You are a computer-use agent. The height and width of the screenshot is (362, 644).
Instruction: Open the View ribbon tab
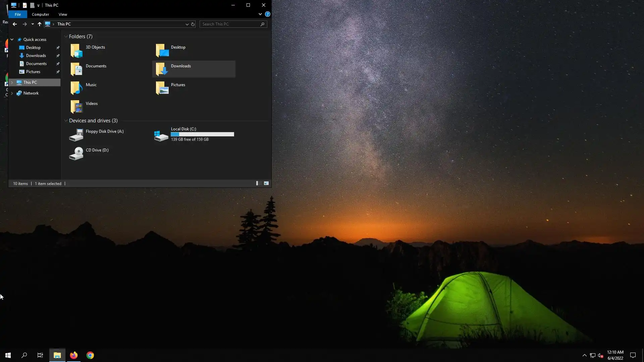coord(63,14)
